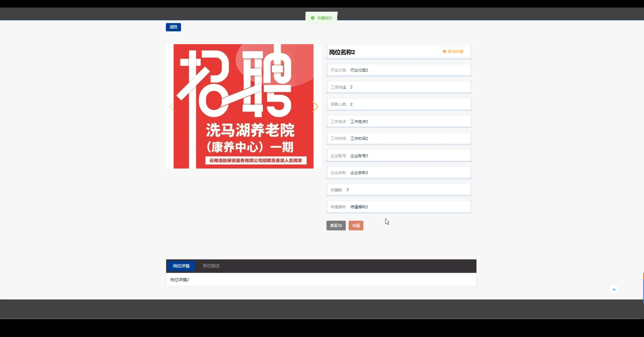Show next image with right carousel arrow
Screen dimensions: 644x337
(x=315, y=107)
